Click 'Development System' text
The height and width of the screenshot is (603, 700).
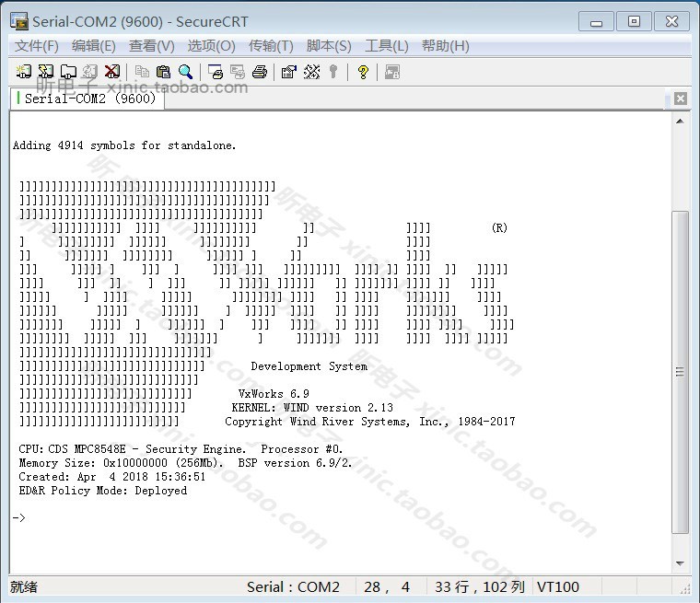(x=309, y=366)
